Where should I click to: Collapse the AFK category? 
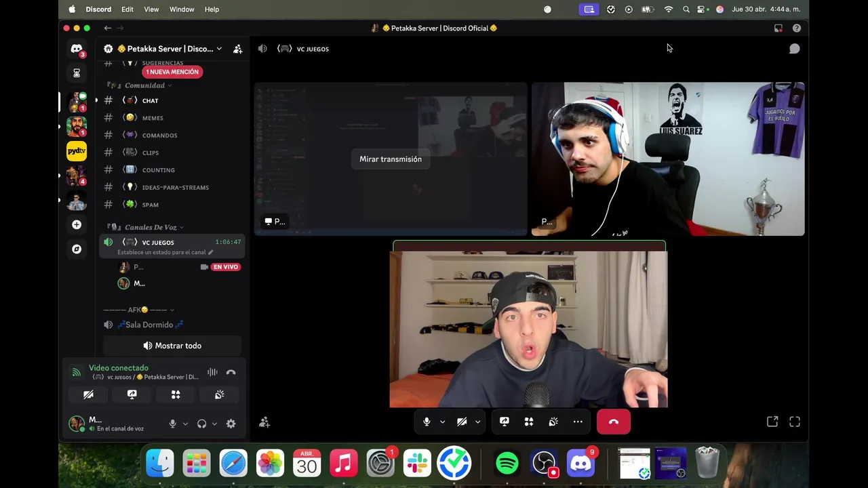(x=138, y=310)
